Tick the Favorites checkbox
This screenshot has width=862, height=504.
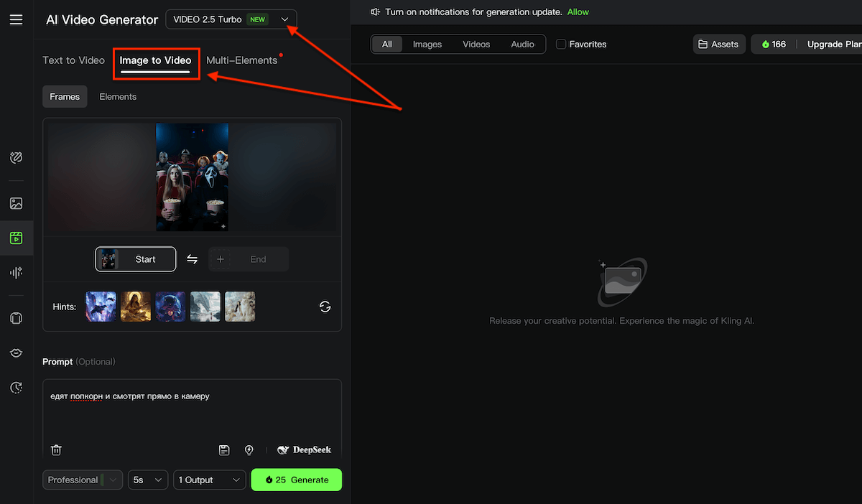561,45
